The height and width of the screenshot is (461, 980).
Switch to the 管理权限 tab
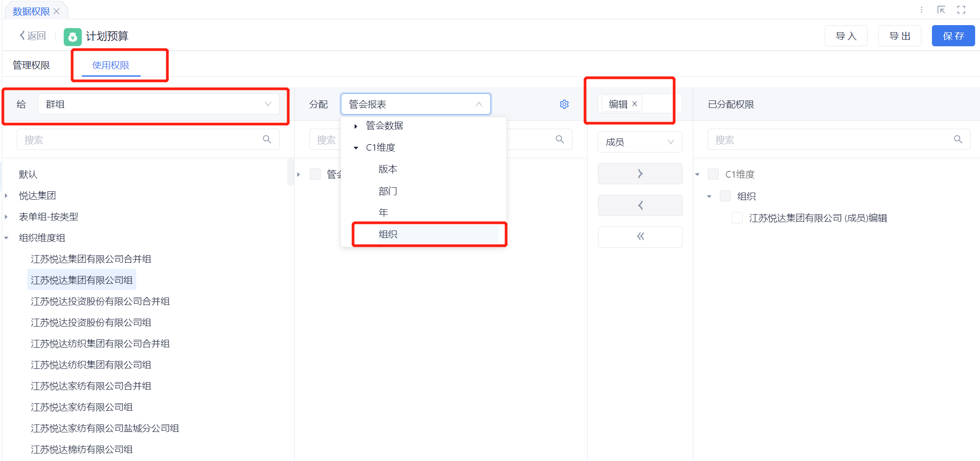pyautogui.click(x=31, y=65)
